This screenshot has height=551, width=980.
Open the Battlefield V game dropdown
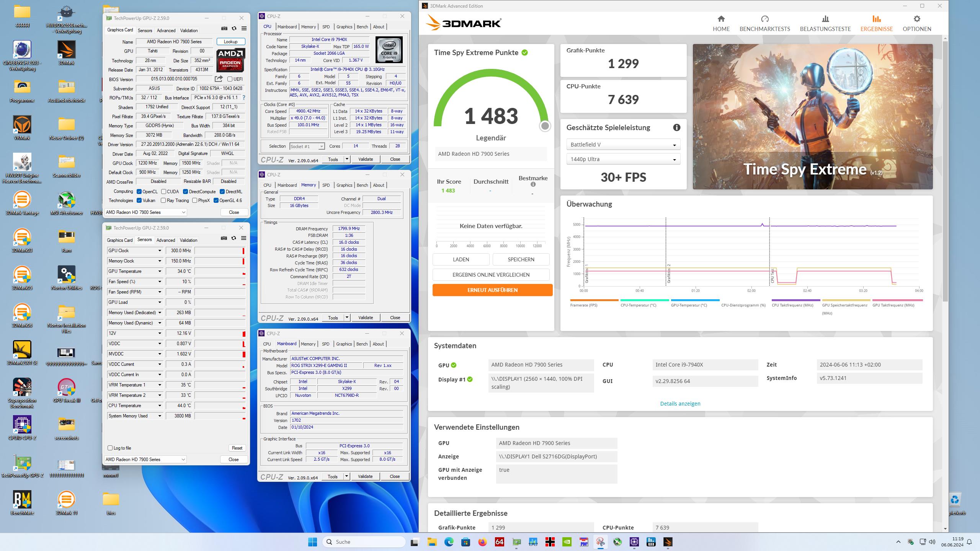click(x=623, y=145)
